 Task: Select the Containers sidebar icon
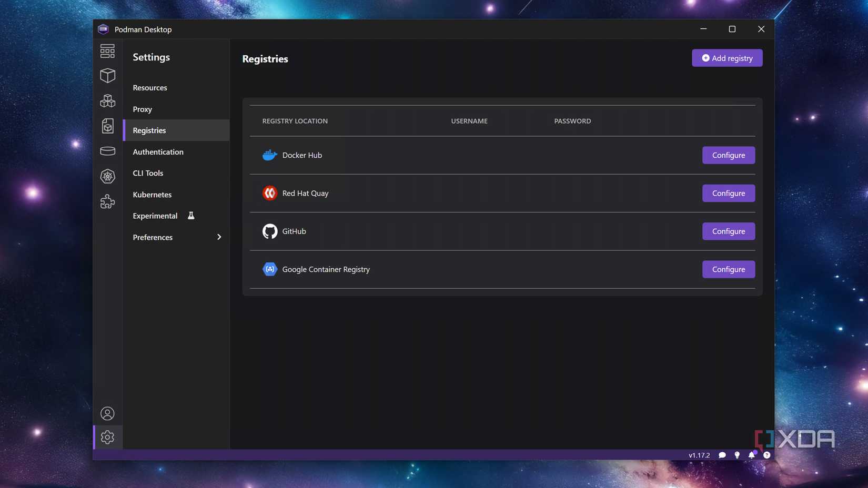107,75
